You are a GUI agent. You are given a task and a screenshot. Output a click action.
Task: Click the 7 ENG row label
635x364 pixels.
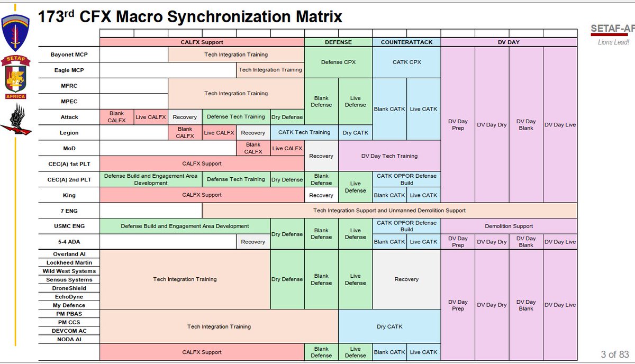69,211
